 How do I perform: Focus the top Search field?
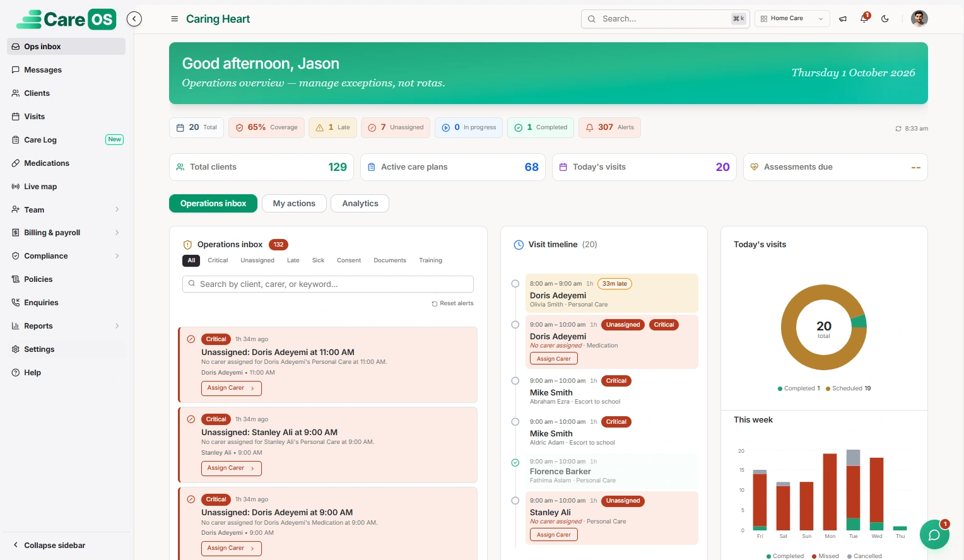tap(666, 19)
